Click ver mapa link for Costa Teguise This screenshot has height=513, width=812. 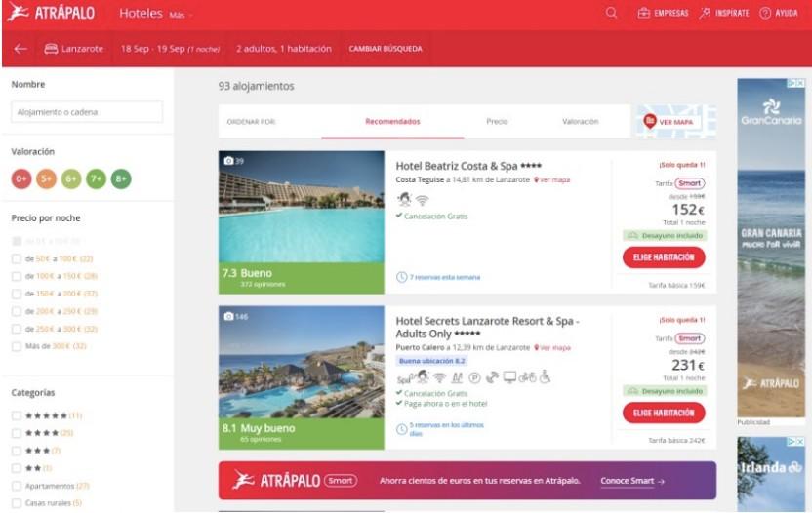[x=552, y=180]
